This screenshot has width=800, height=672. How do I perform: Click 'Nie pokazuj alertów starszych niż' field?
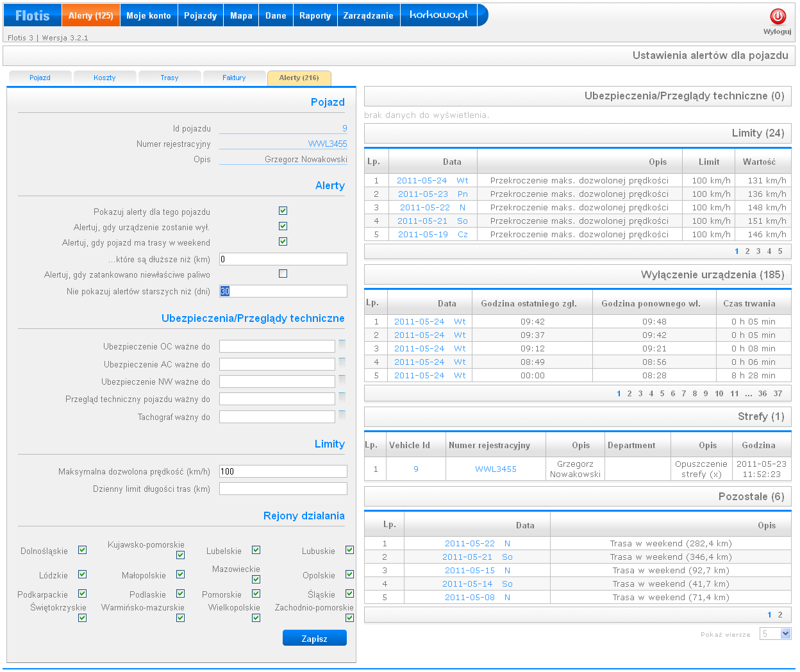point(283,291)
